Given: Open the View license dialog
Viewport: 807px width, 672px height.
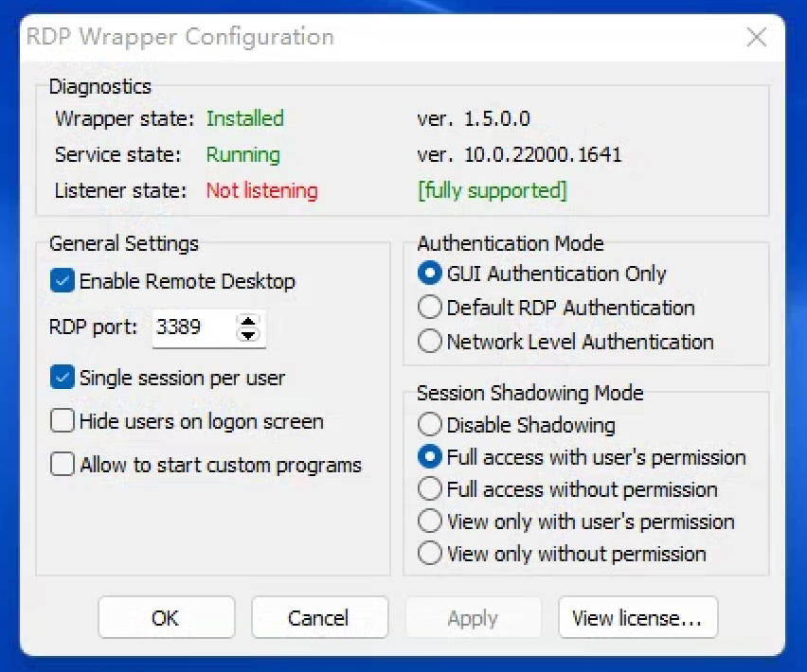Looking at the screenshot, I should (x=637, y=617).
